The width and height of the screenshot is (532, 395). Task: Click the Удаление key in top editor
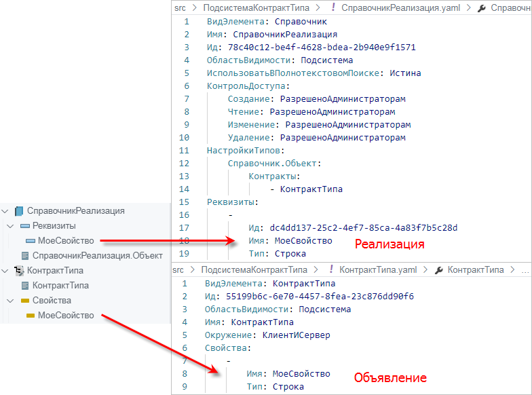tap(248, 138)
